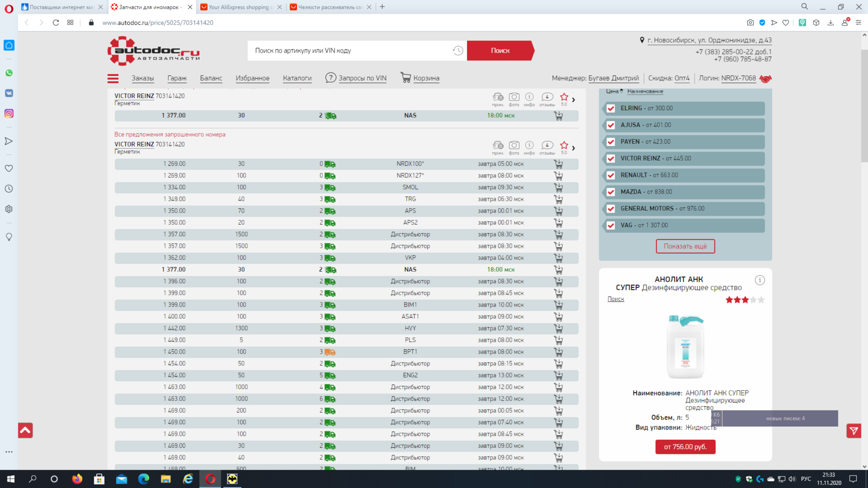Expand the chevron beside second VICTOR REINZ entry
This screenshot has width=868, height=488.
pyautogui.click(x=573, y=148)
